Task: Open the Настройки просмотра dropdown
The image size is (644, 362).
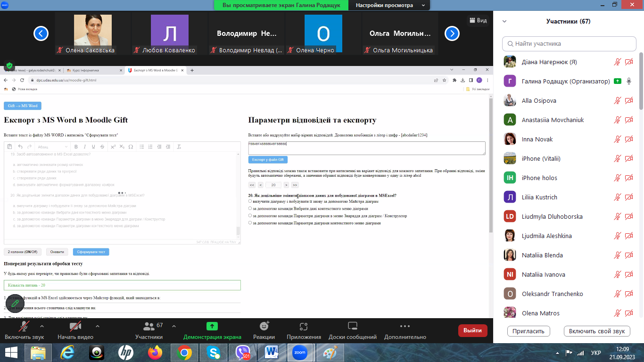Action: coord(390,5)
